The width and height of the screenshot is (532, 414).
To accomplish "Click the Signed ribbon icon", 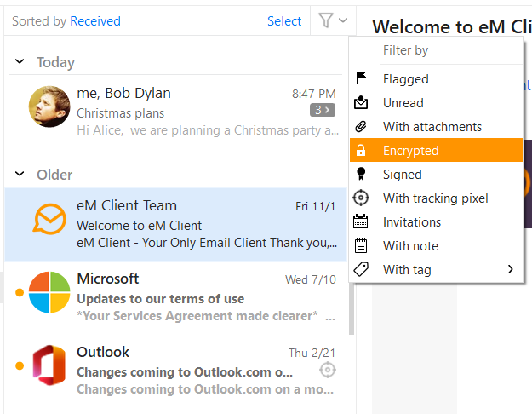I will click(361, 174).
